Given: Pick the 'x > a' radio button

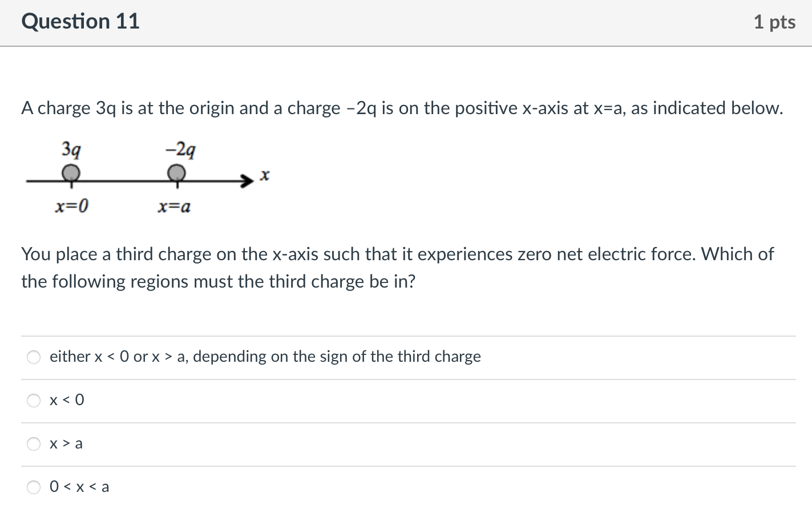Looking at the screenshot, I should (34, 444).
